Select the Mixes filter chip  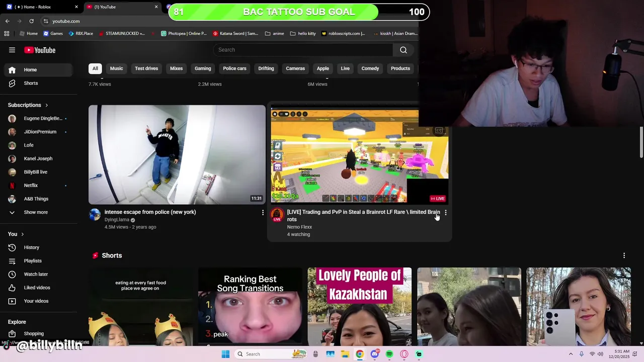(176, 68)
